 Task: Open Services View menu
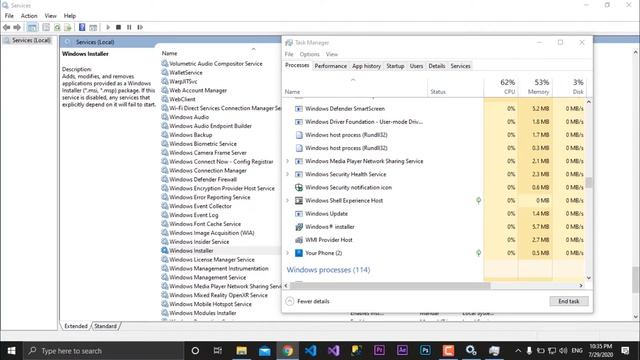[51, 16]
